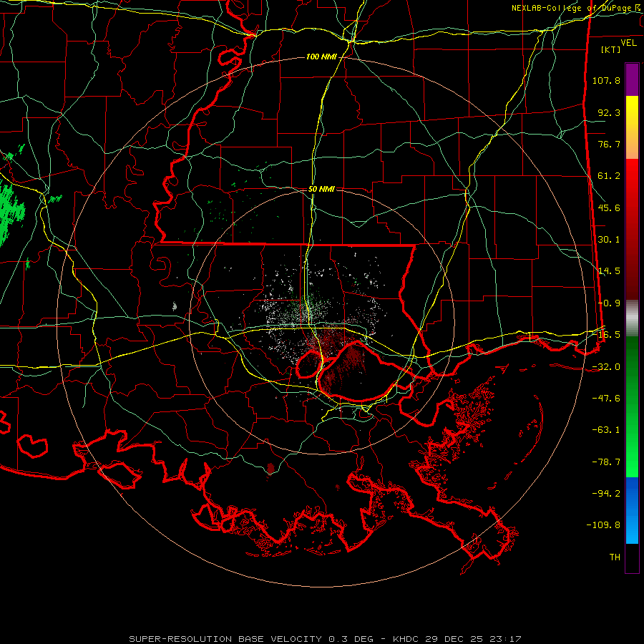Viewport: 644px width, 644px height.
Task: Click the VEL legend title
Action: (628, 43)
